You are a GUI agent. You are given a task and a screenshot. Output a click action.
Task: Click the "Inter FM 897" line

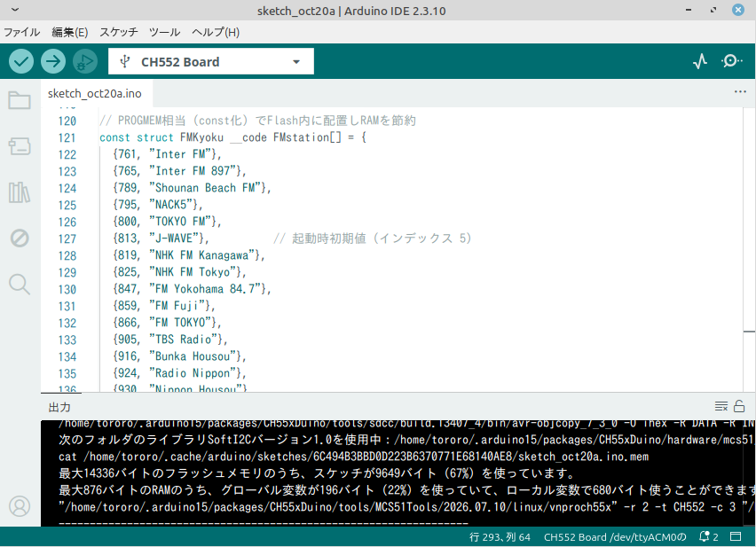coord(179,171)
